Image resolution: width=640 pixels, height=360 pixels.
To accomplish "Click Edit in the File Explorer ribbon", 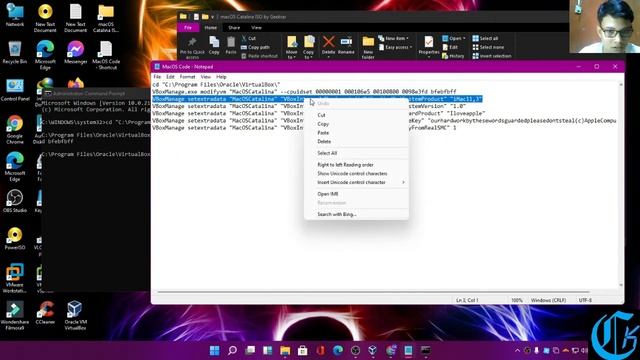I will [450, 47].
